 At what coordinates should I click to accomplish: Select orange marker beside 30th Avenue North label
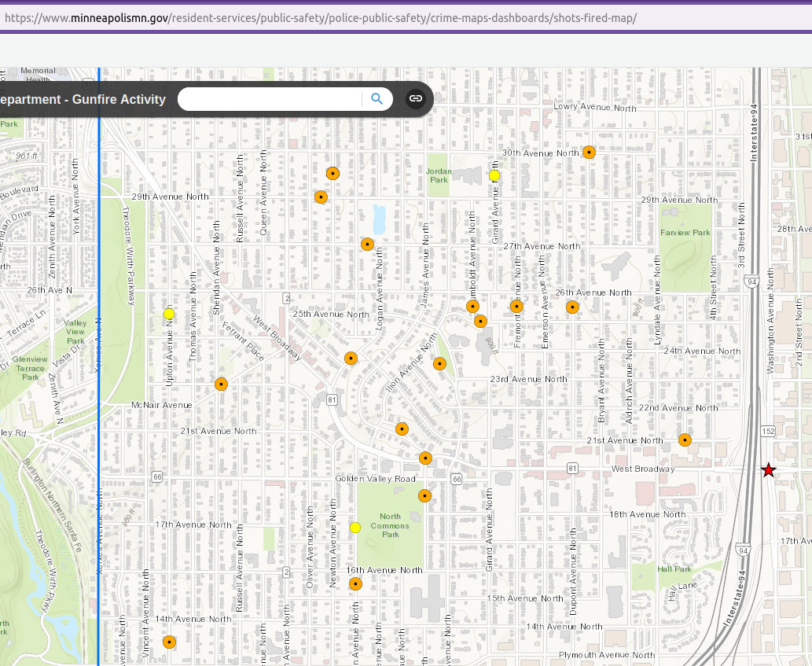589,153
